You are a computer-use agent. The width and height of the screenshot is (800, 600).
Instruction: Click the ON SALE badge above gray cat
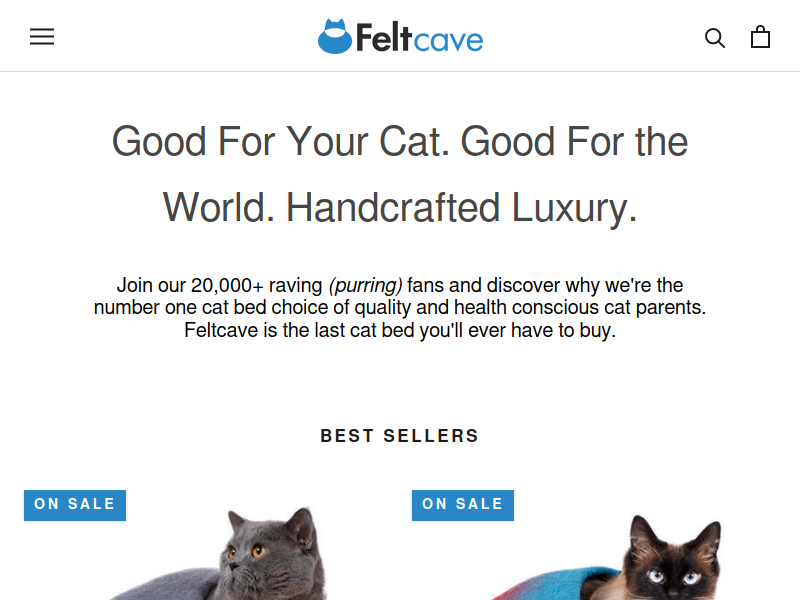coord(75,505)
